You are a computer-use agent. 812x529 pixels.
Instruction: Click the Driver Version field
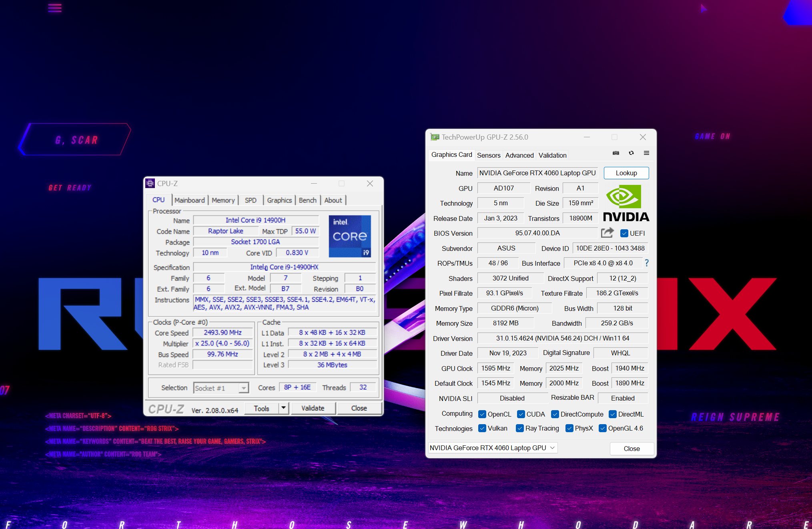coord(562,338)
